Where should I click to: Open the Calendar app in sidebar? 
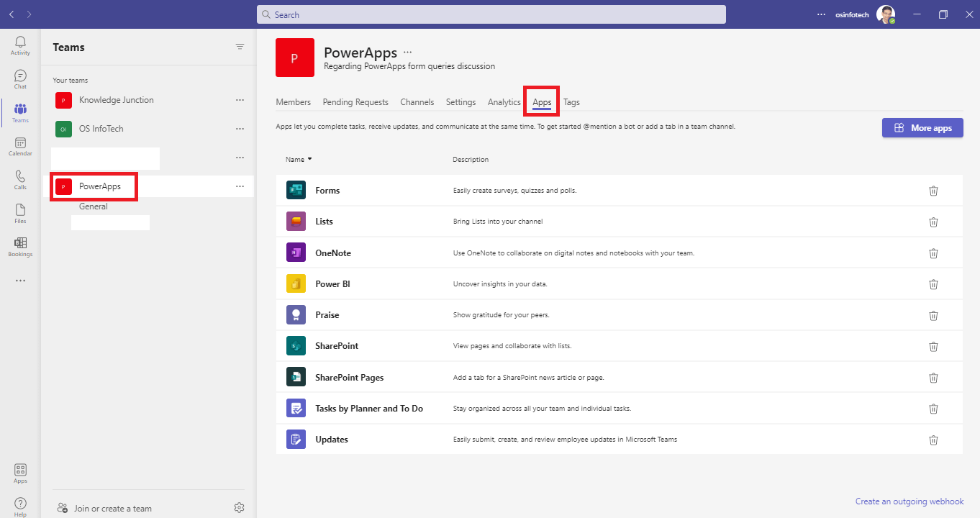click(20, 147)
